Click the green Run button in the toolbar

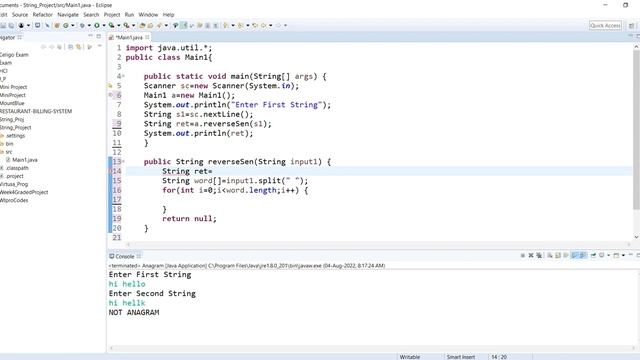pyautogui.click(x=97, y=25)
